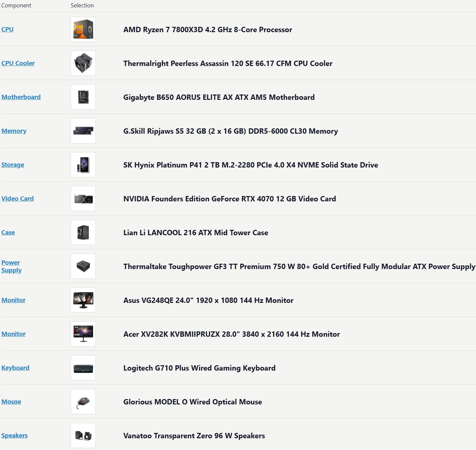The height and width of the screenshot is (450, 476).
Task: Open the Storage component link
Action: [13, 165]
